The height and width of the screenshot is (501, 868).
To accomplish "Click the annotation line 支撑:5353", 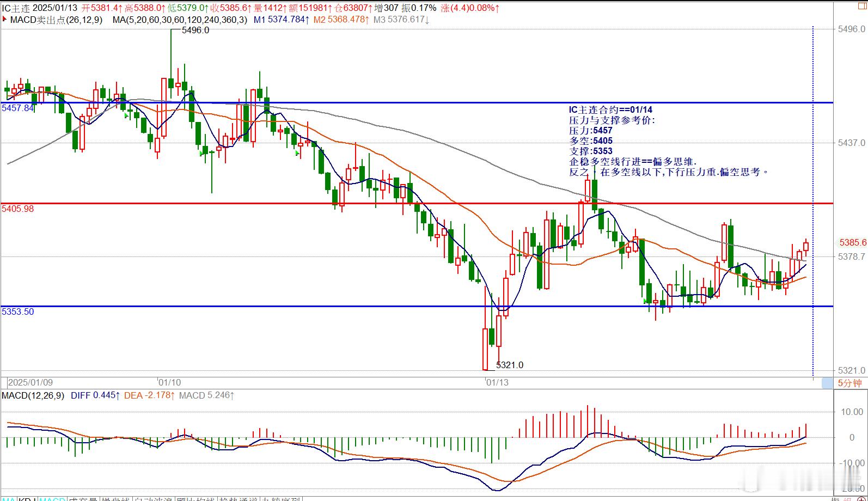I will 591,151.
